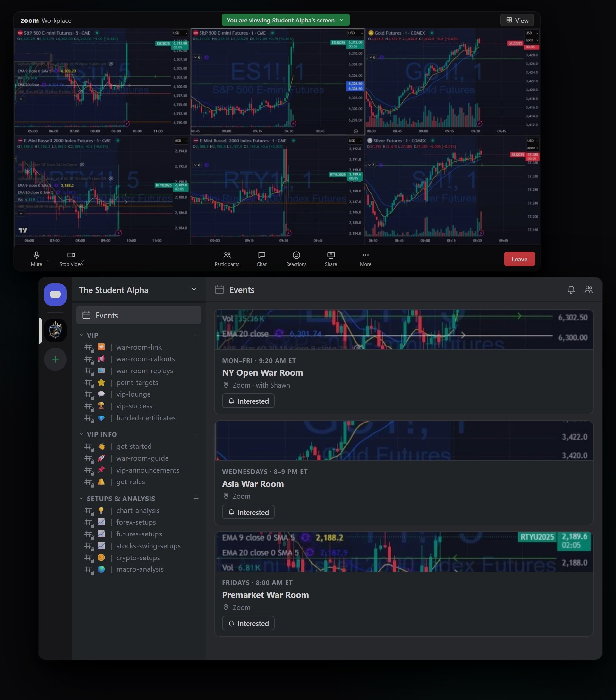Create channel in VIP INFO category

click(196, 434)
